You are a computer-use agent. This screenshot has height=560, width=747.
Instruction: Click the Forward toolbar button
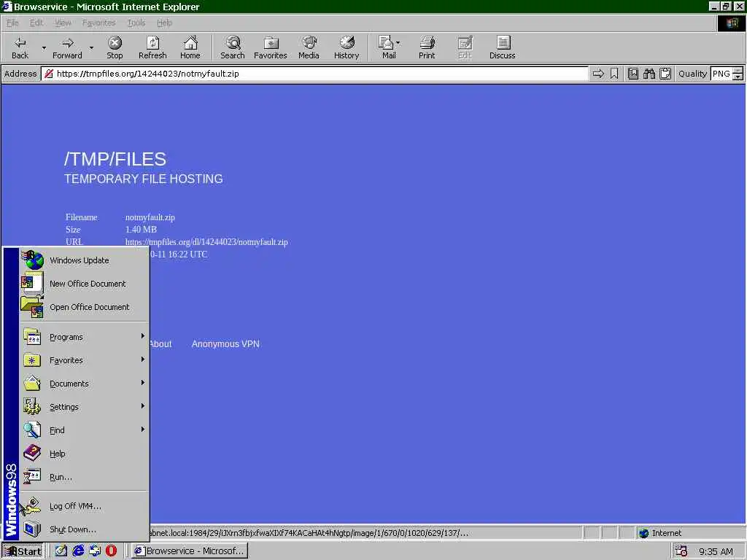coord(67,47)
